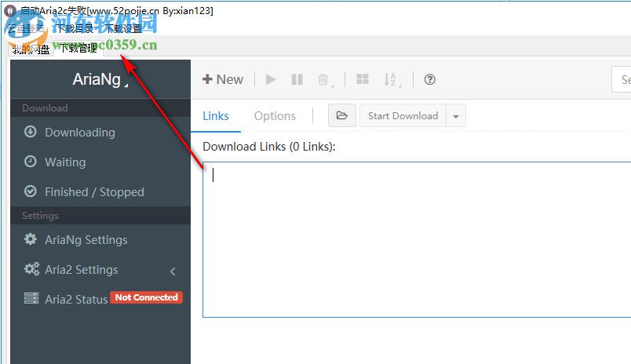Viewport: 631px width, 364px height.
Task: Click the Finished checkmark icon
Action: coord(30,191)
